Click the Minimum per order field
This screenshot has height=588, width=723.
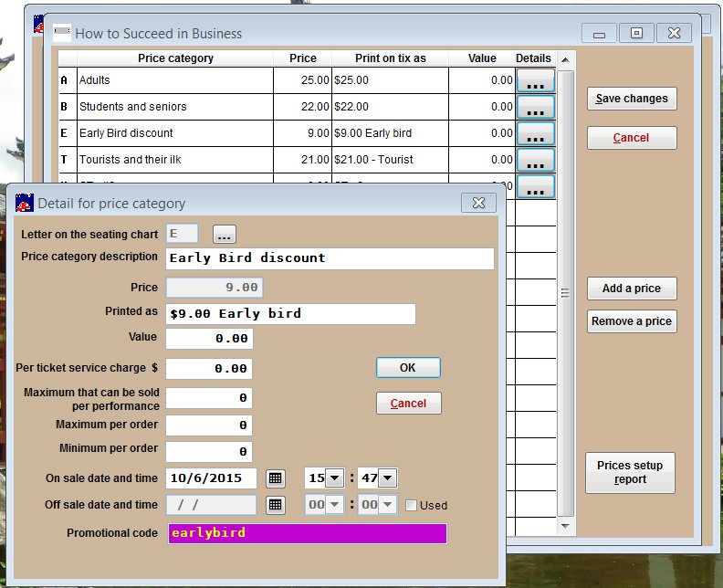point(209,452)
